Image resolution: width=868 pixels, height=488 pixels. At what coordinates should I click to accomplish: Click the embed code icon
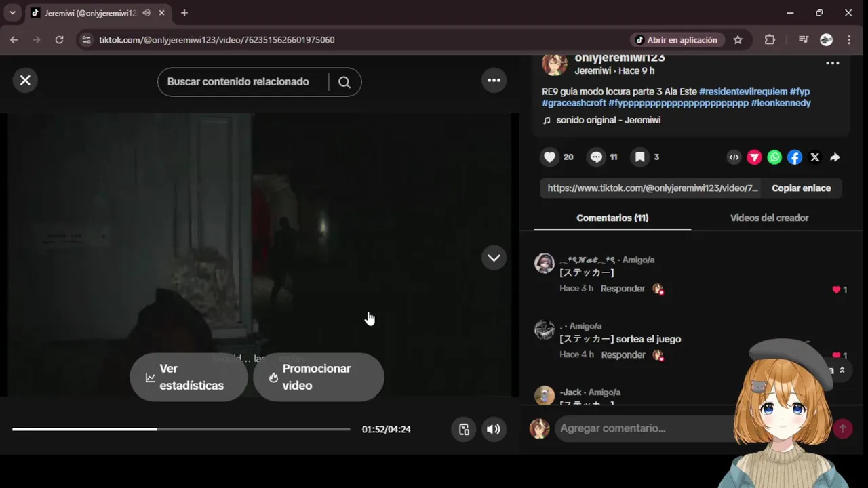(x=734, y=157)
